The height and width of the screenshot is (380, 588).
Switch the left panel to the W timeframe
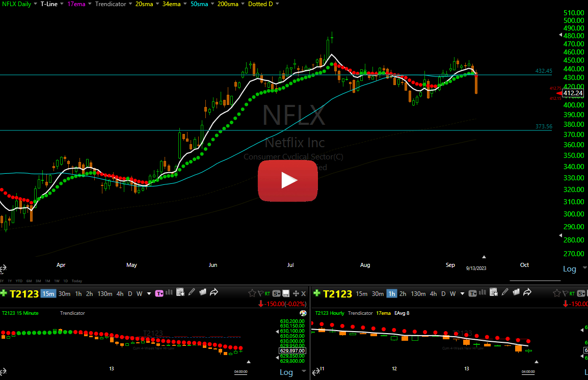[140, 294]
